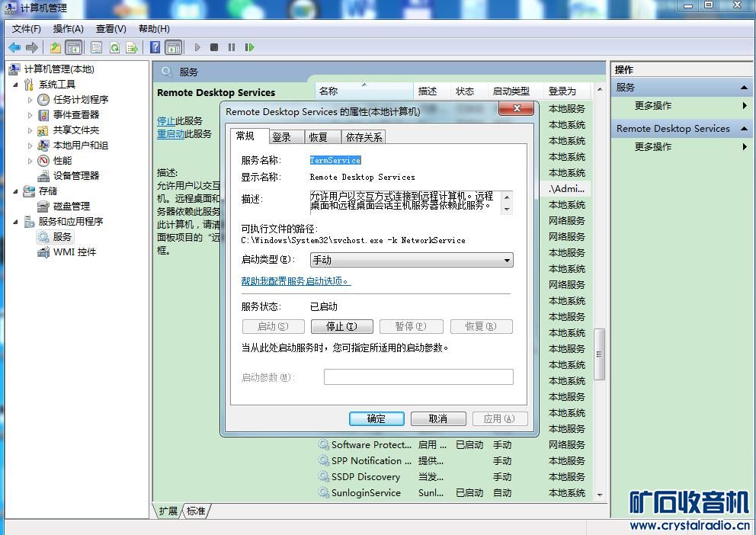Open the 帮助(H) menu
The image size is (756, 535).
(154, 29)
